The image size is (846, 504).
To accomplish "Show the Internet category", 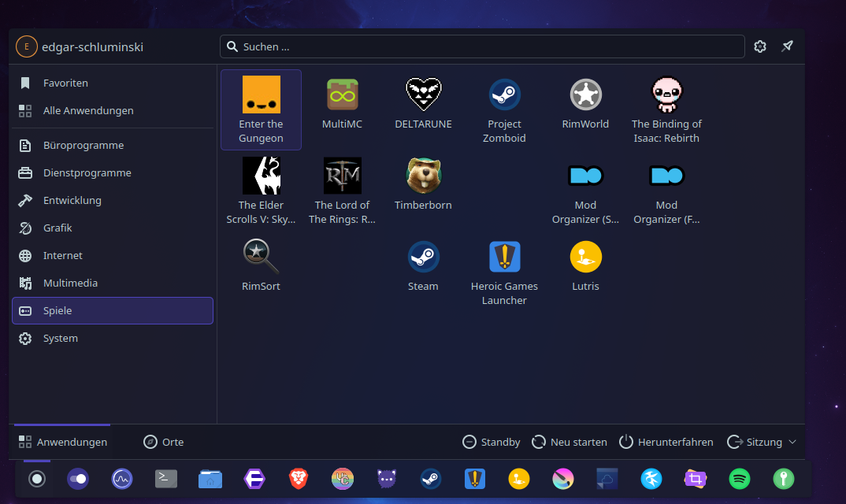I will (113, 255).
